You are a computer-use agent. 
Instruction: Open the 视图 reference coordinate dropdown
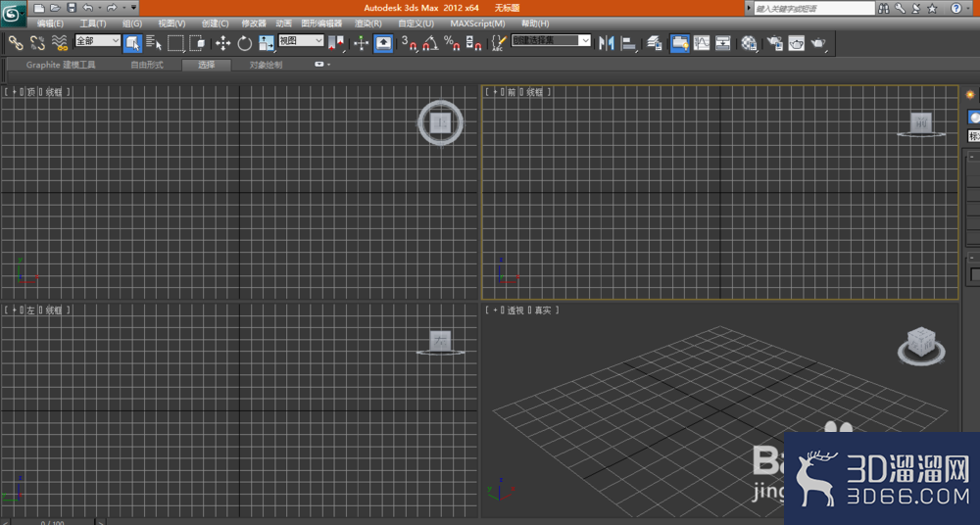(x=301, y=40)
